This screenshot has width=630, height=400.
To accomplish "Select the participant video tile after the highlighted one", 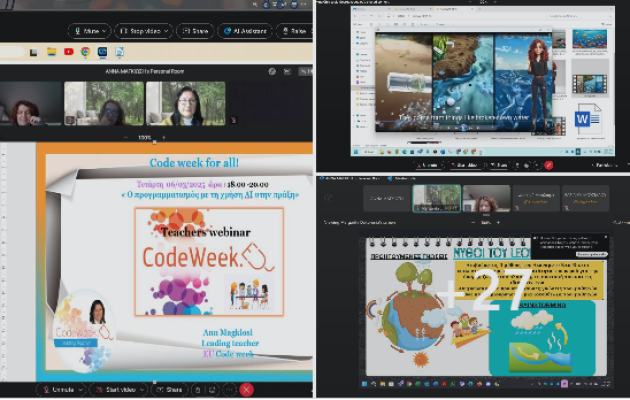I will [486, 198].
